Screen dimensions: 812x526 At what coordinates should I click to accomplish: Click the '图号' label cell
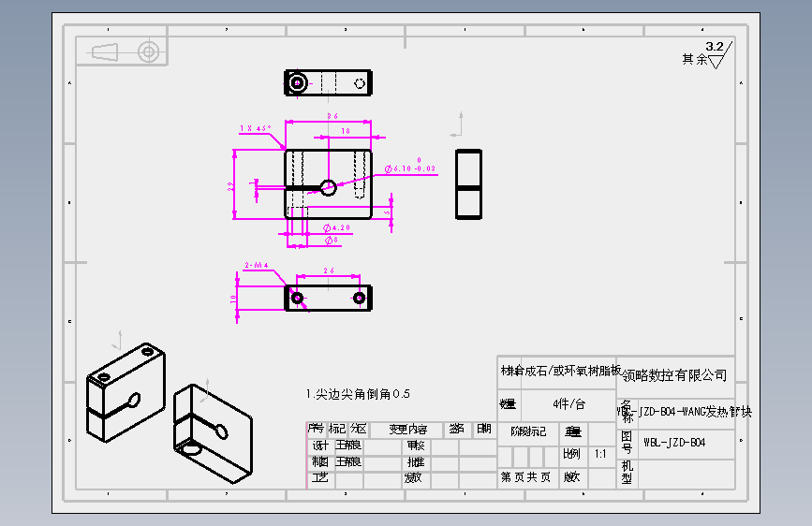627,443
